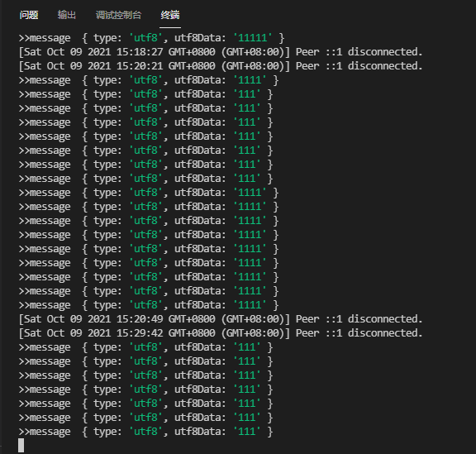This screenshot has height=454, width=476.
Task: Select the '111' message directly below the 15:29:42 line
Action: coord(145,347)
